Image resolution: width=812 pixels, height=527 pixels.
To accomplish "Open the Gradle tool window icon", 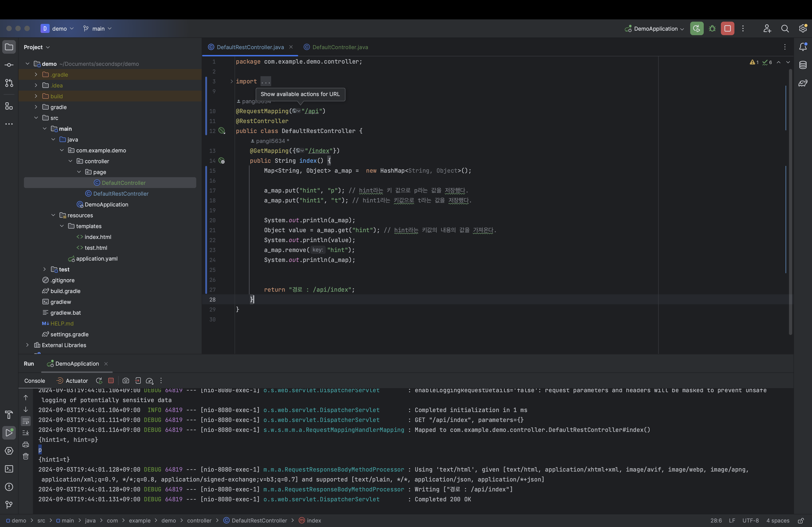I will (803, 83).
